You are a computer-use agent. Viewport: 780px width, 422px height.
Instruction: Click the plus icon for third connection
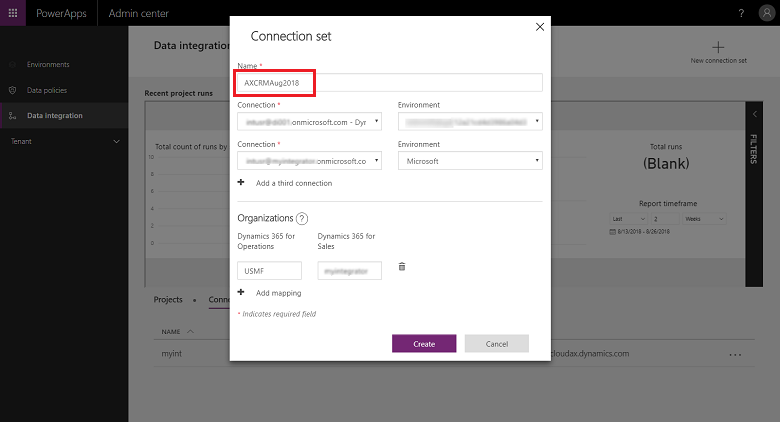tap(241, 183)
